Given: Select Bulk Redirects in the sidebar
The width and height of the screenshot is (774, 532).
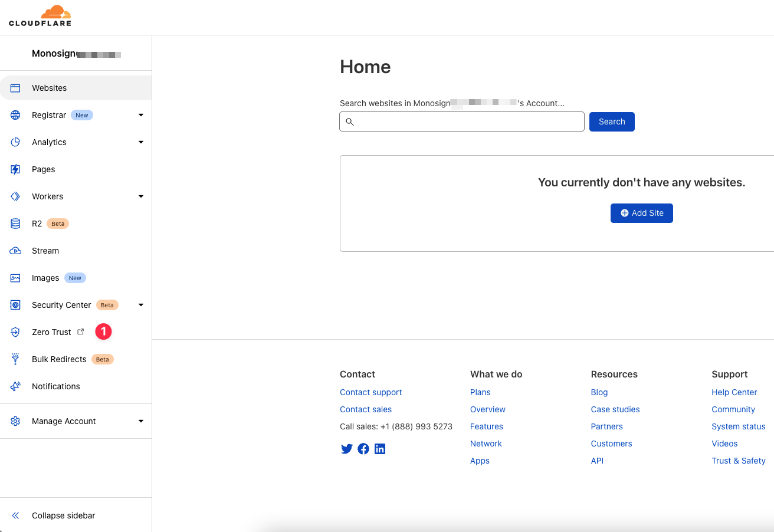Looking at the screenshot, I should [59, 359].
